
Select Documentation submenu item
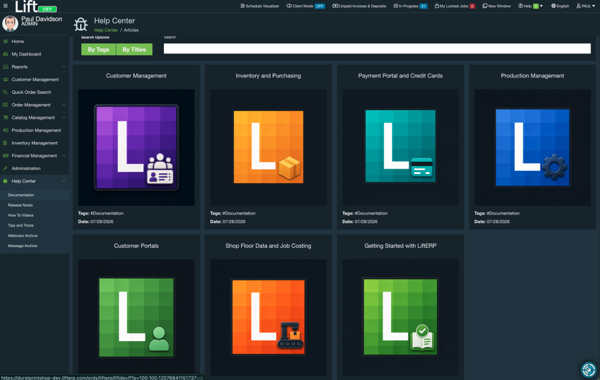click(x=21, y=195)
